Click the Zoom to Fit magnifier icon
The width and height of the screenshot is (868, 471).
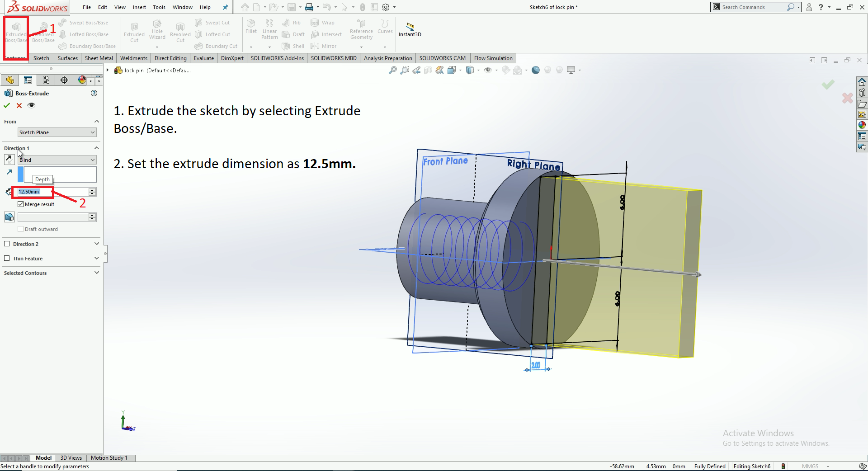pos(392,70)
